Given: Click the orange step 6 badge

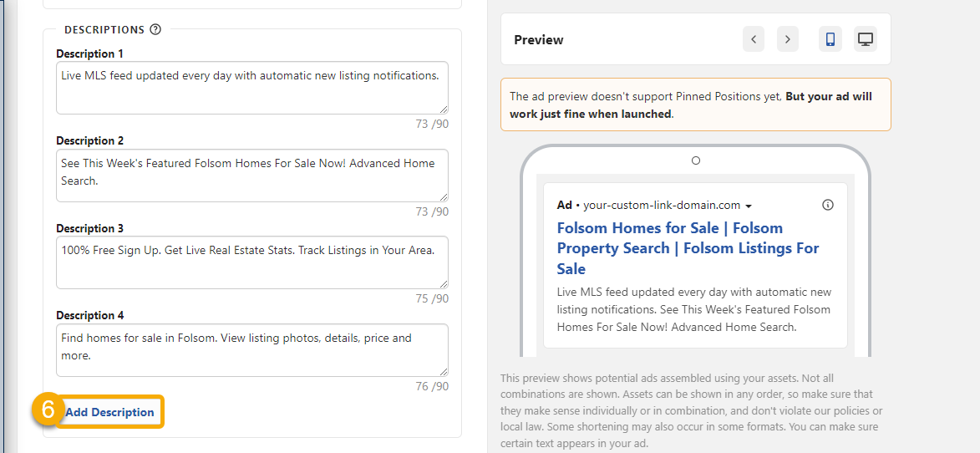Looking at the screenshot, I should point(48,411).
